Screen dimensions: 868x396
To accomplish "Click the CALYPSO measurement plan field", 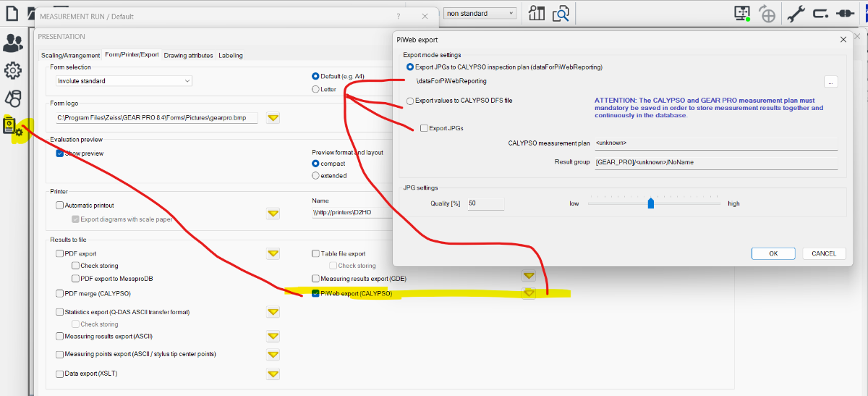I will (x=715, y=143).
